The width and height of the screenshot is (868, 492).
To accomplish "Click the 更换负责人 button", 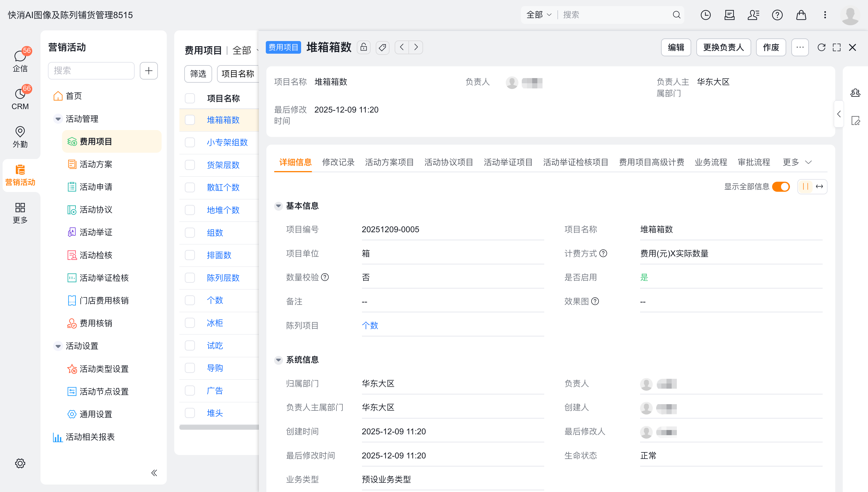I will (723, 47).
